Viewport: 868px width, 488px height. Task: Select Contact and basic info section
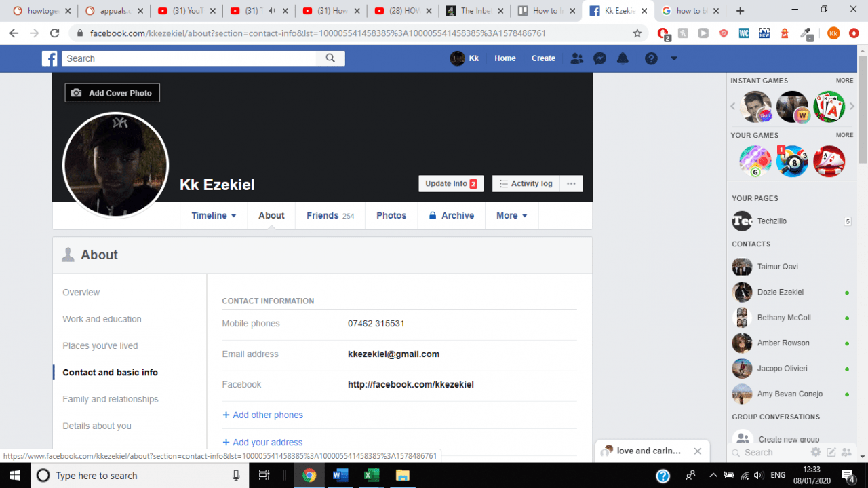pyautogui.click(x=111, y=373)
